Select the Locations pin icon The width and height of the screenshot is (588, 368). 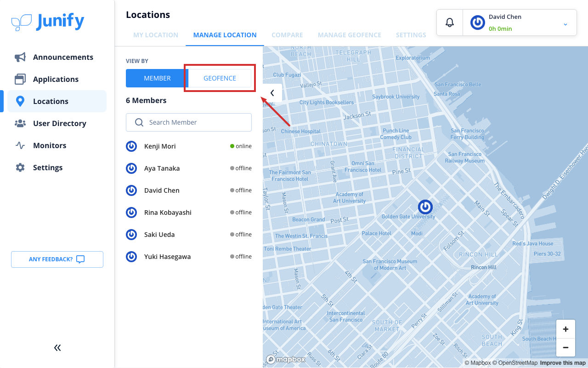(20, 101)
